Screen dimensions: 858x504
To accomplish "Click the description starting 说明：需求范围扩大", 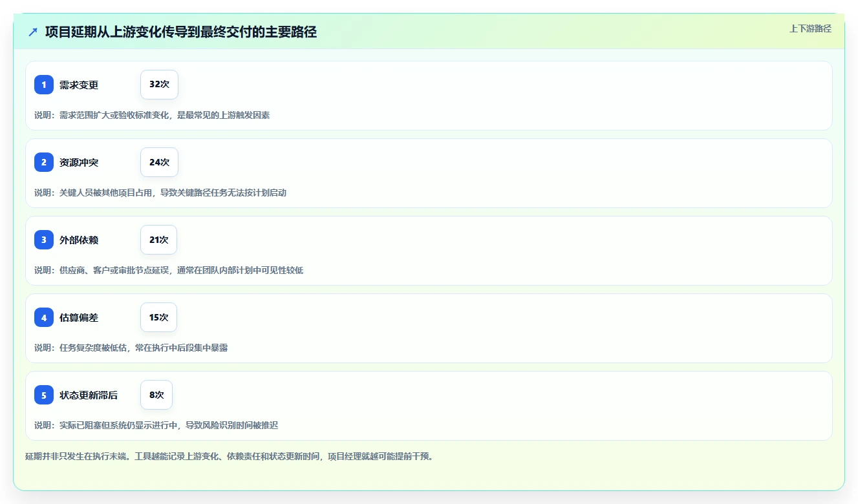I will coord(152,115).
